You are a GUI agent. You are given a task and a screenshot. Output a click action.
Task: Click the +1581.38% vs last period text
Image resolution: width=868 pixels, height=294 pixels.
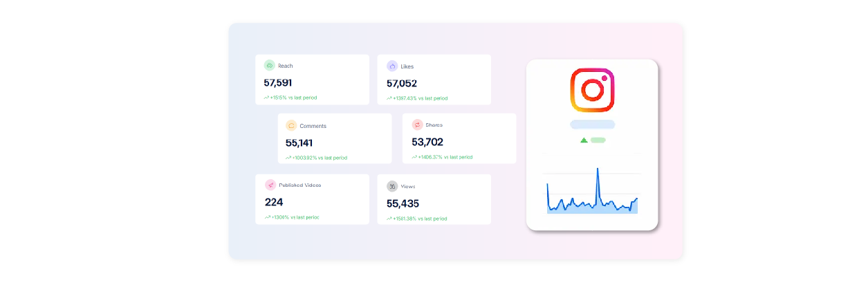tap(421, 219)
